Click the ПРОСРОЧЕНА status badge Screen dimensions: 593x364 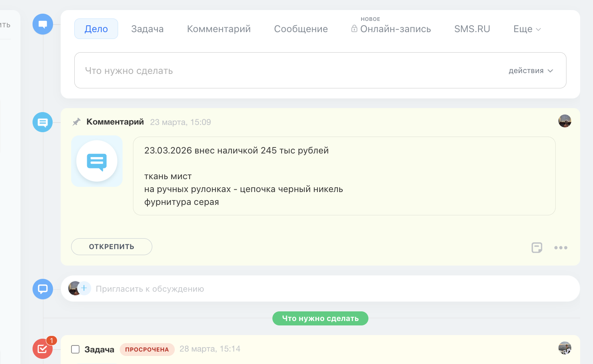[147, 350]
